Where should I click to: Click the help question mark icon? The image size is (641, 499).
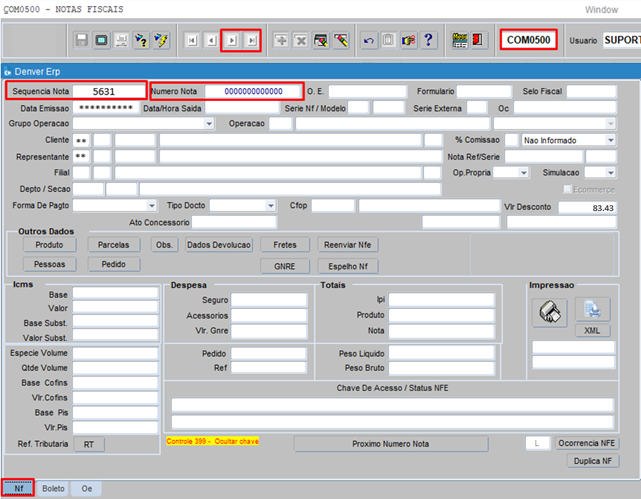pos(428,40)
